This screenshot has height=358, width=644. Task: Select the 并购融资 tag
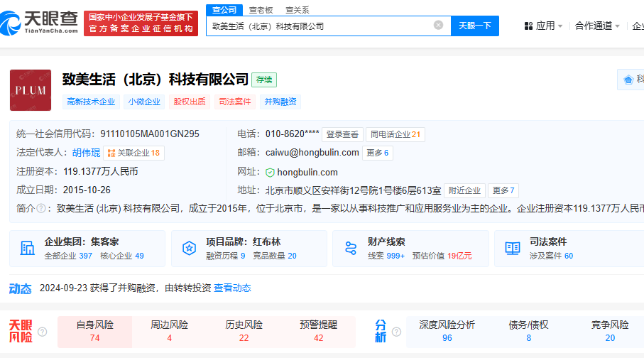[x=280, y=102]
